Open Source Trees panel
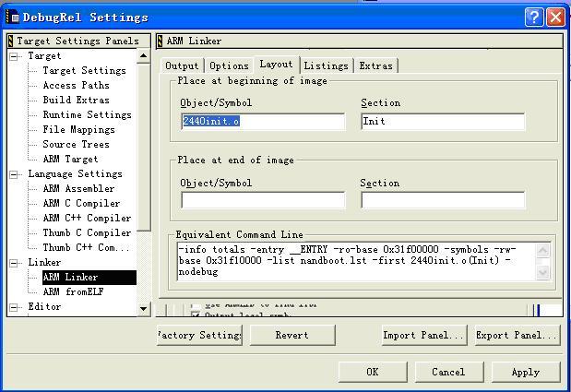The image size is (571, 392). [x=77, y=144]
